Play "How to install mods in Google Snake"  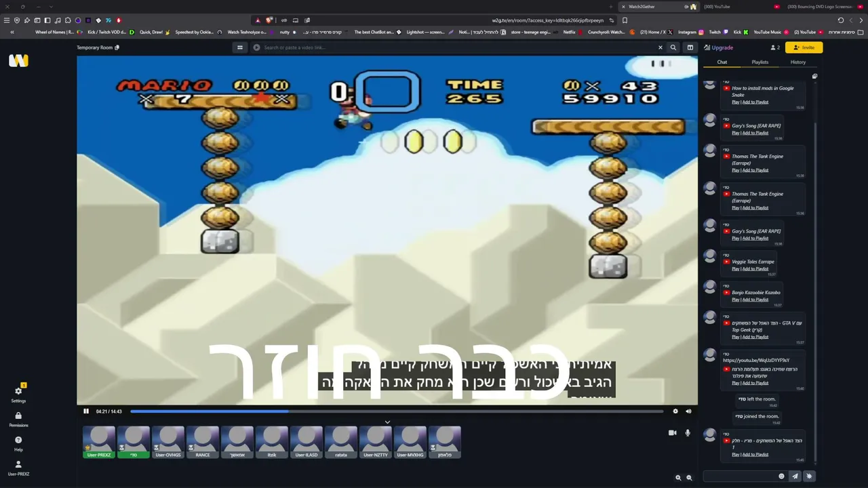[x=735, y=102]
